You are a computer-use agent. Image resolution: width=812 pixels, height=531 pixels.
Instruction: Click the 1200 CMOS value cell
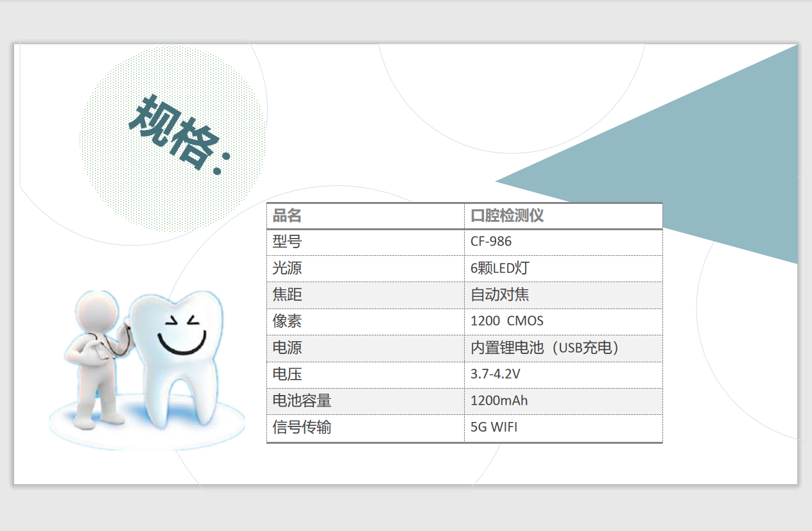tap(563, 321)
